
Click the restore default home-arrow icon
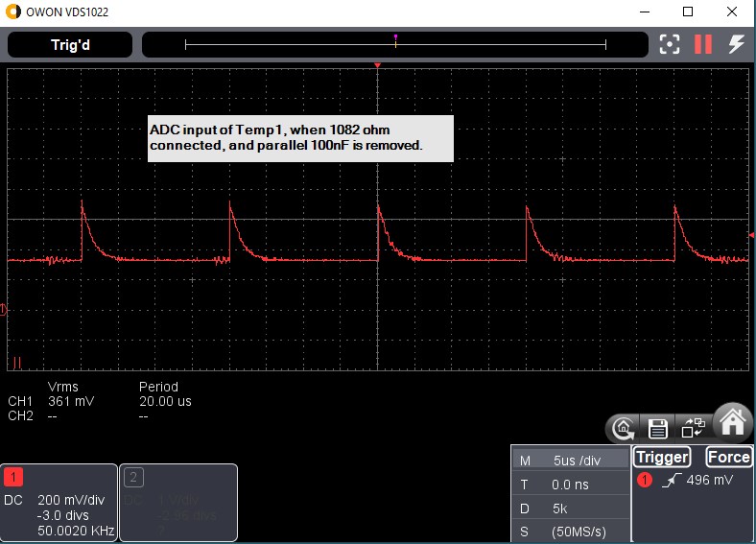(x=625, y=428)
